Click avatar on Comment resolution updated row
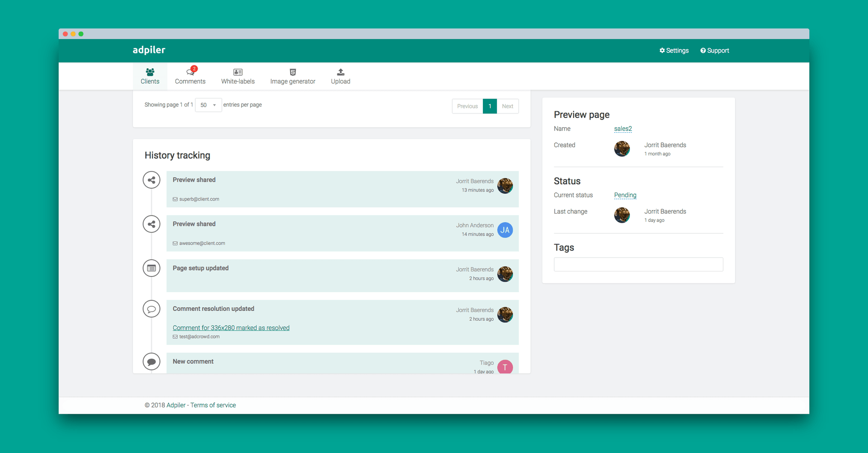Image resolution: width=868 pixels, height=453 pixels. pyautogui.click(x=505, y=315)
